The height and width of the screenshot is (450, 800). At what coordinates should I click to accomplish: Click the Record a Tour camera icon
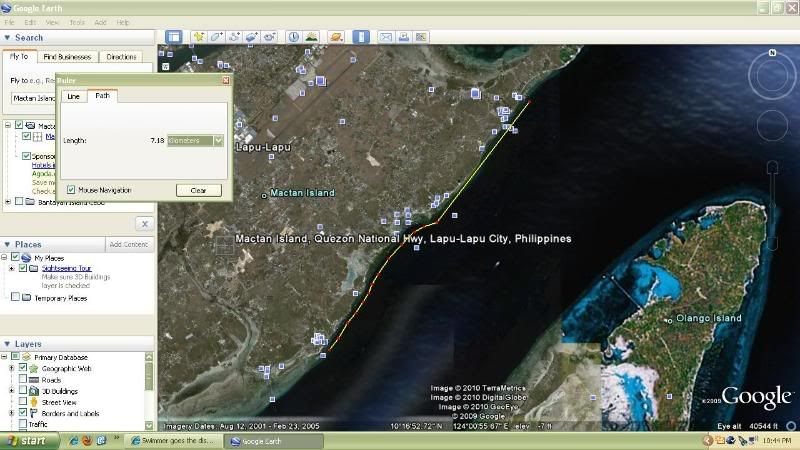pyautogui.click(x=270, y=37)
